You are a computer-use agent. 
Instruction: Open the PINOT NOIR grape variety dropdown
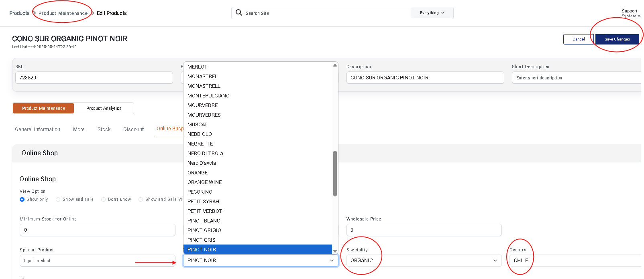click(x=261, y=261)
